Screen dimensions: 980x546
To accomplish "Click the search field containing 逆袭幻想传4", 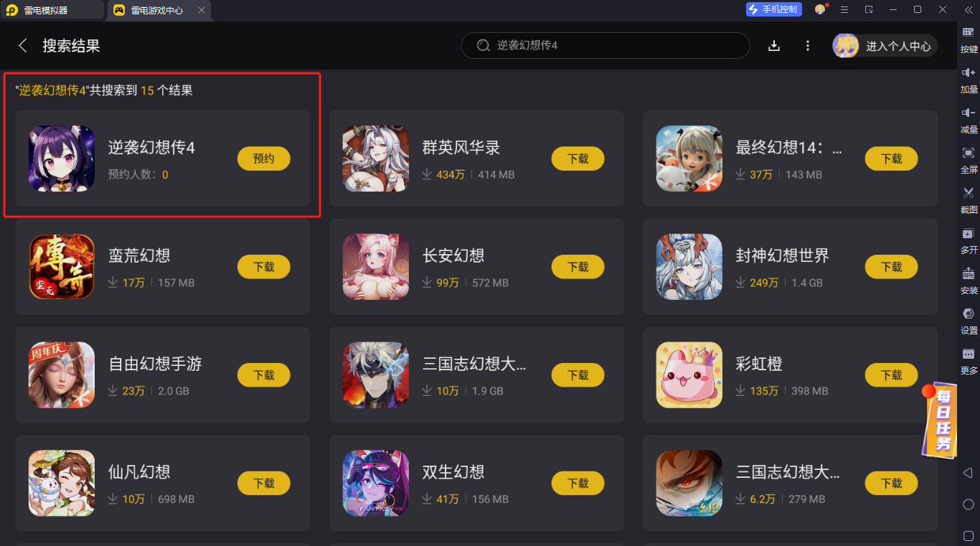I will (x=606, y=45).
